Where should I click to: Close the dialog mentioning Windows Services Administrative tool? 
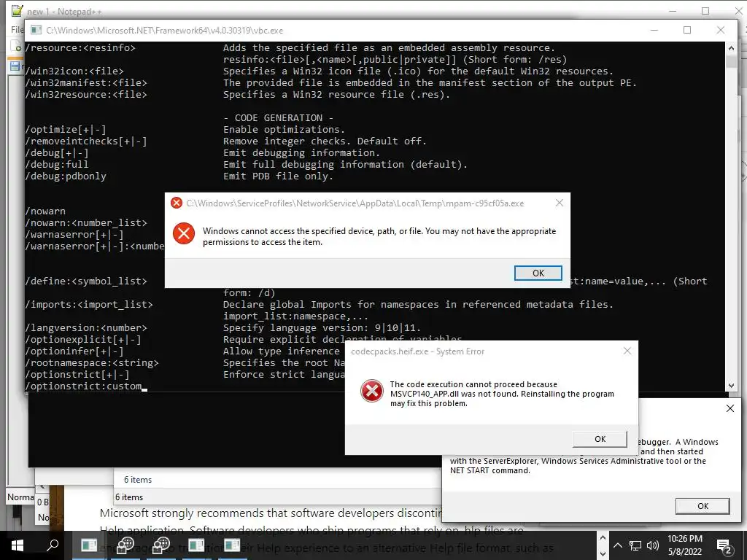(729, 408)
